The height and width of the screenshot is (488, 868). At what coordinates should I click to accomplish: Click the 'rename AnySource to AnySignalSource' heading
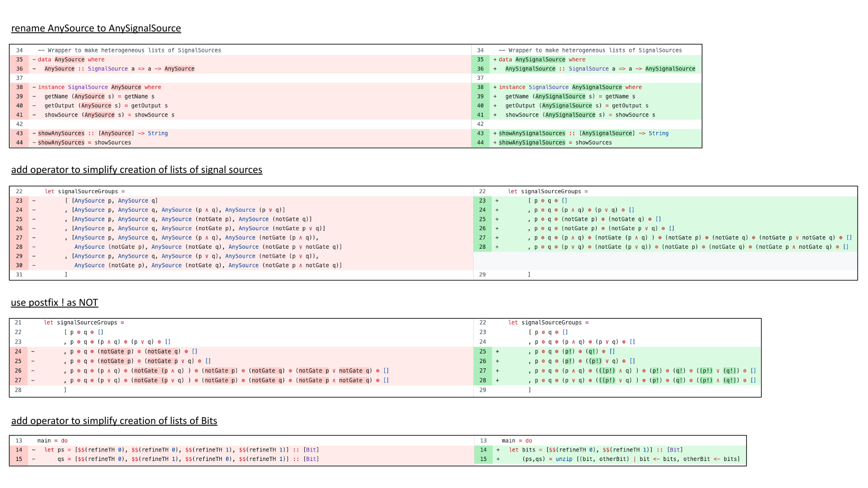[96, 29]
